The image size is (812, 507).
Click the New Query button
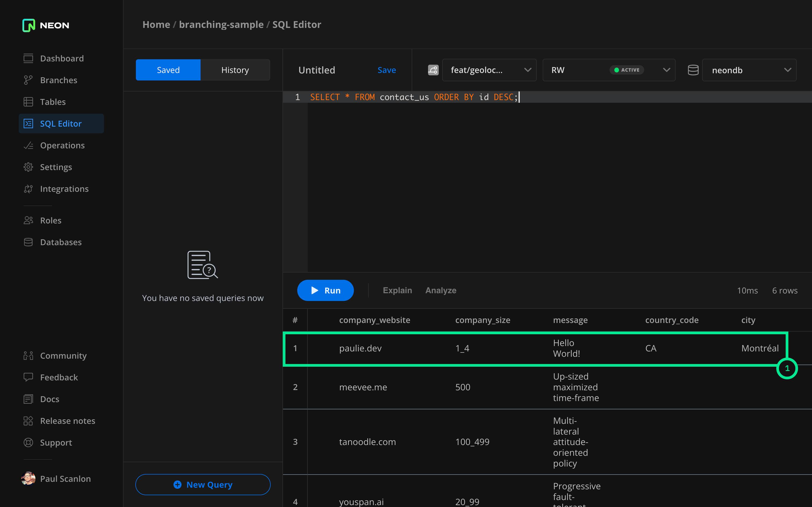(203, 484)
